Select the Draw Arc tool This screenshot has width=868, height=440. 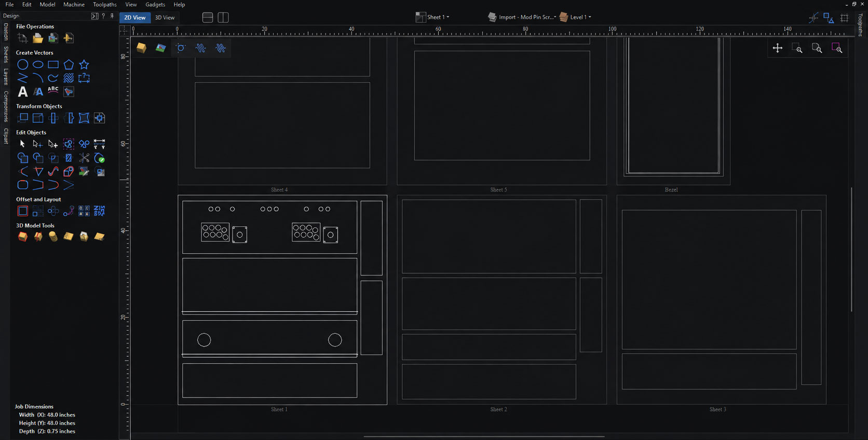pyautogui.click(x=38, y=78)
